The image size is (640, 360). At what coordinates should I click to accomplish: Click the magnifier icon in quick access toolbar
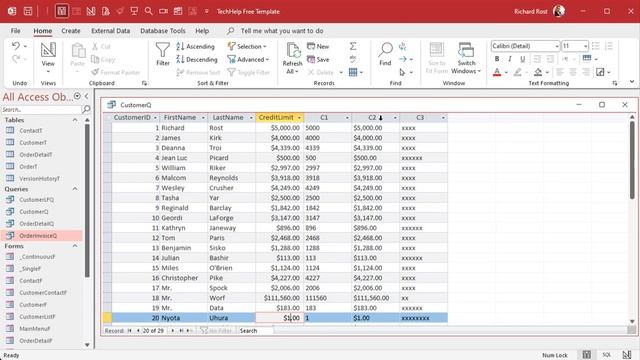coord(149,11)
